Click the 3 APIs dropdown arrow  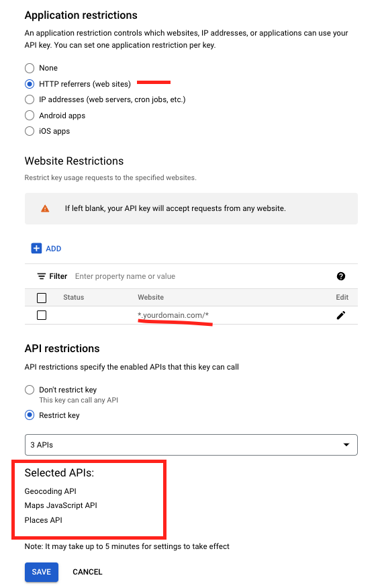pyautogui.click(x=346, y=445)
